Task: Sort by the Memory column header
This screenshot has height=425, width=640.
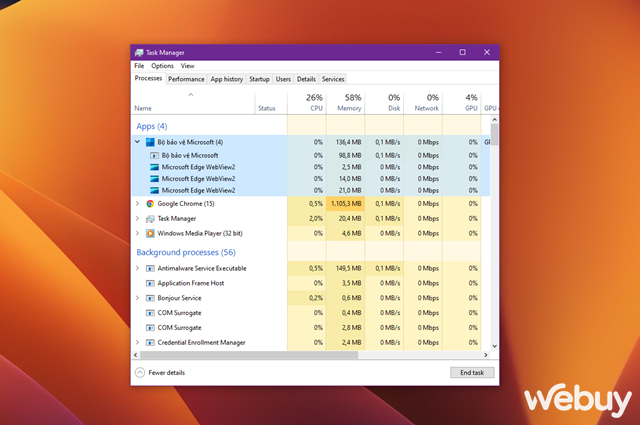Action: [345, 103]
